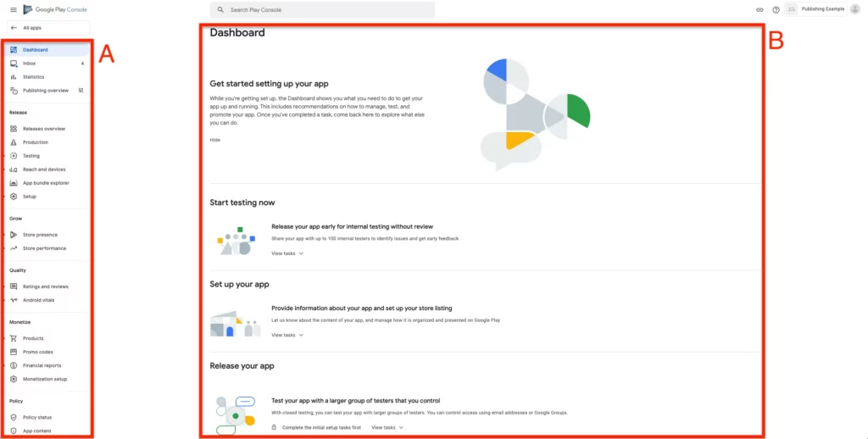The height and width of the screenshot is (439, 868).
Task: Click the Search Play Console field
Action: pos(322,10)
